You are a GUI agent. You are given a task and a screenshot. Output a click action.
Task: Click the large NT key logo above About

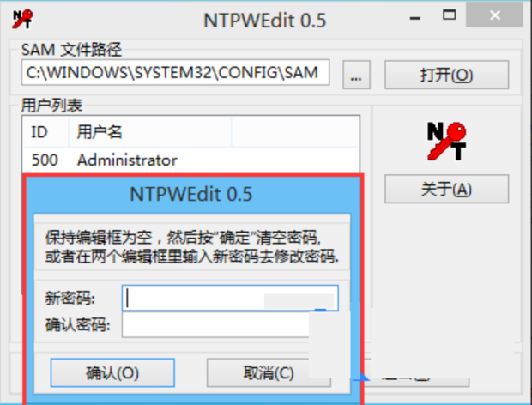[x=446, y=142]
